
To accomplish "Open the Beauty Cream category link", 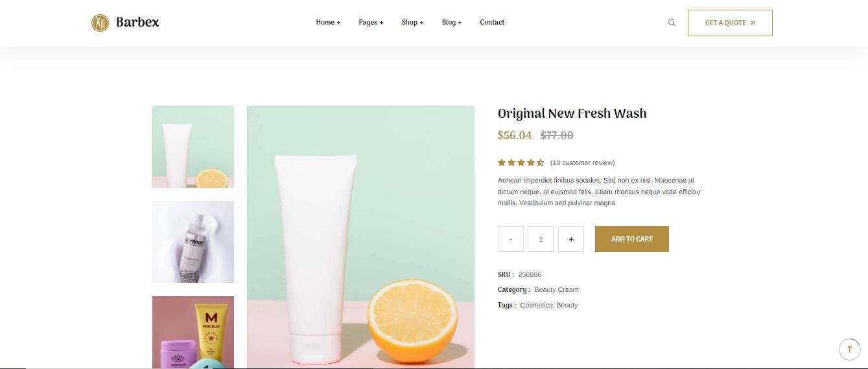I will tap(556, 290).
